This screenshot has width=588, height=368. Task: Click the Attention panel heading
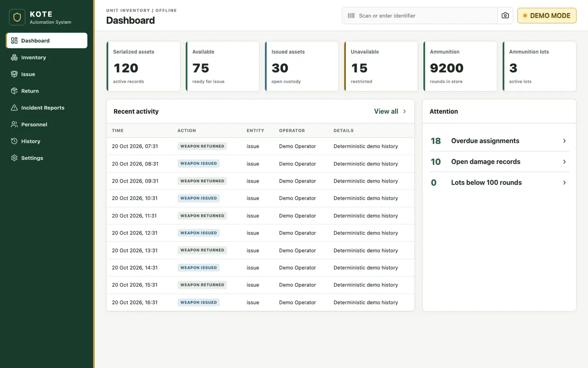(444, 111)
